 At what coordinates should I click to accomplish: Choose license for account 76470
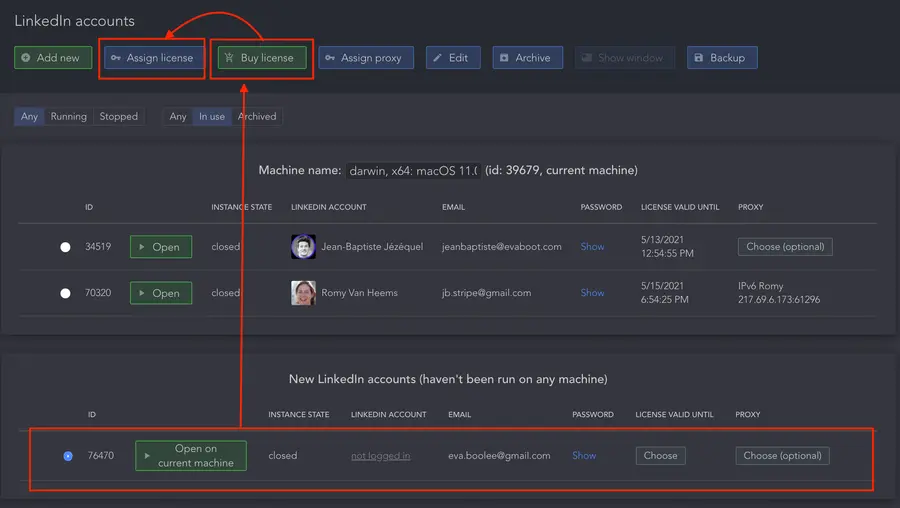tap(661, 456)
